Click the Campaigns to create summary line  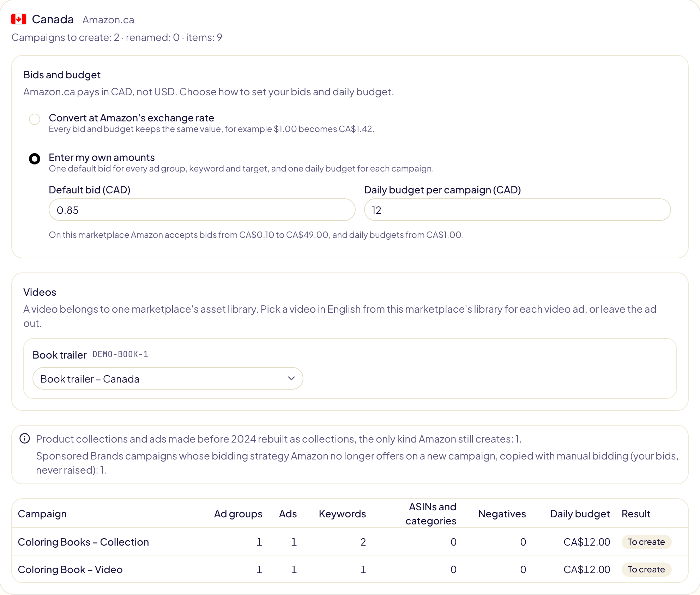117,37
